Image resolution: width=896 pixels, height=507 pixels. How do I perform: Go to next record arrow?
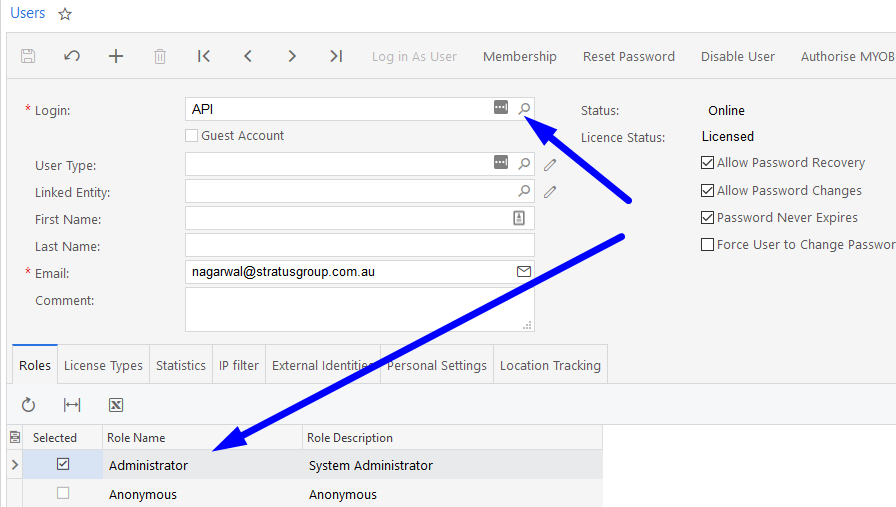coord(292,56)
